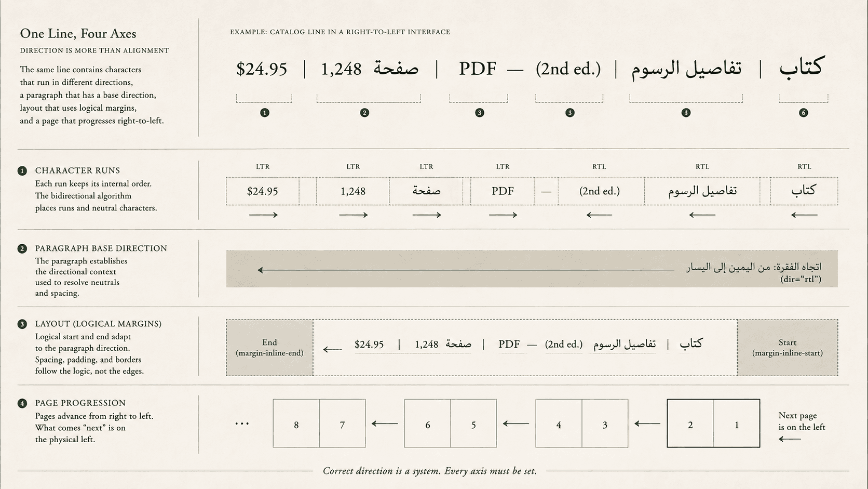Click the circle 1 marker under the top $24.95

click(265, 113)
